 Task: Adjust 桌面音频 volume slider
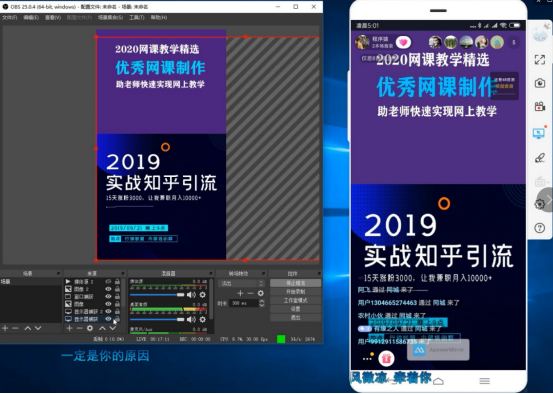coord(157,319)
